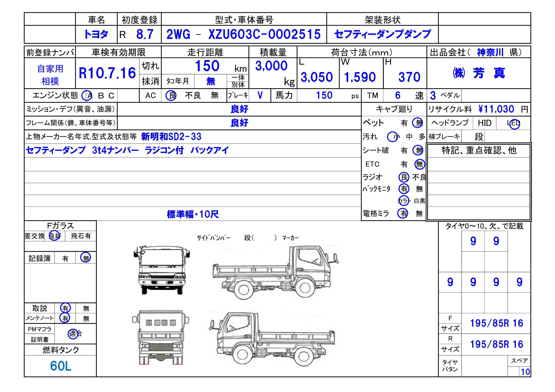Select the circled "有" beside 取説
This screenshot has height=392, width=555.
(x=65, y=308)
